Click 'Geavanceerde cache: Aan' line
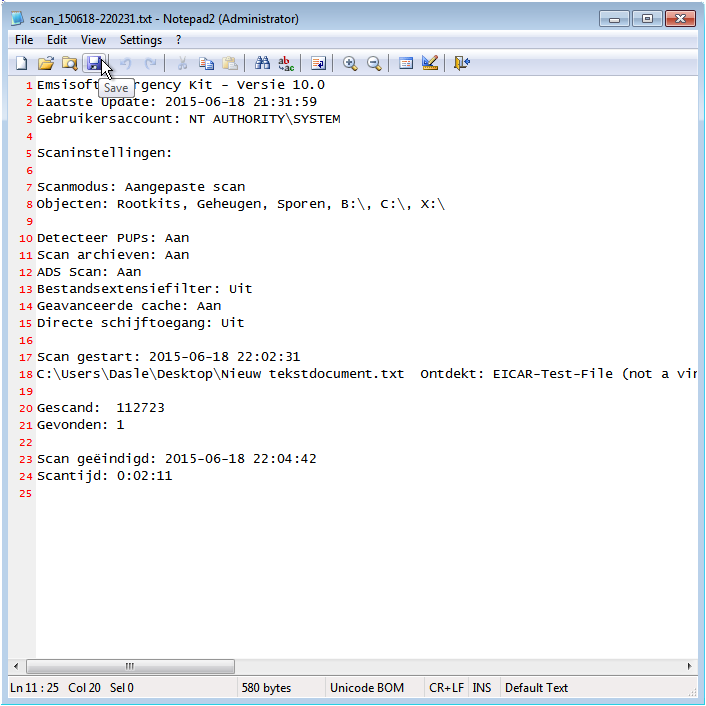The height and width of the screenshot is (706, 706). point(129,306)
